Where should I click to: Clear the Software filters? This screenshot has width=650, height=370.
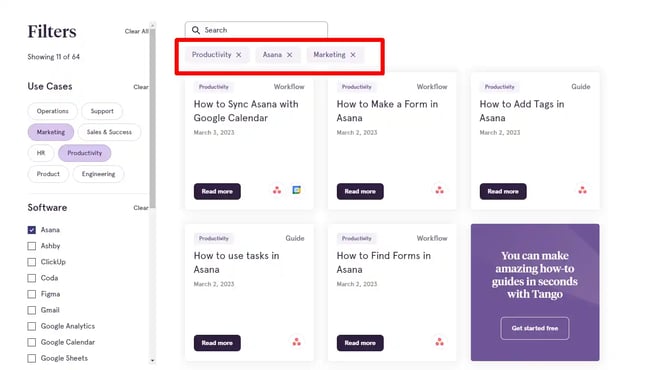[141, 208]
